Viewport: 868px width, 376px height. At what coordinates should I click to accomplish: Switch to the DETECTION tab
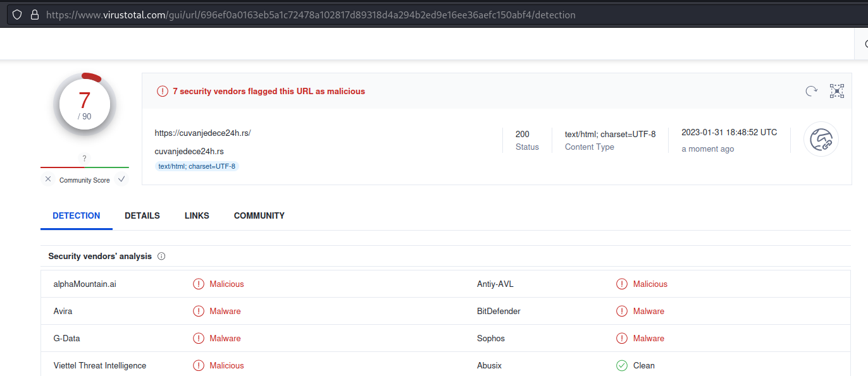[x=77, y=215]
